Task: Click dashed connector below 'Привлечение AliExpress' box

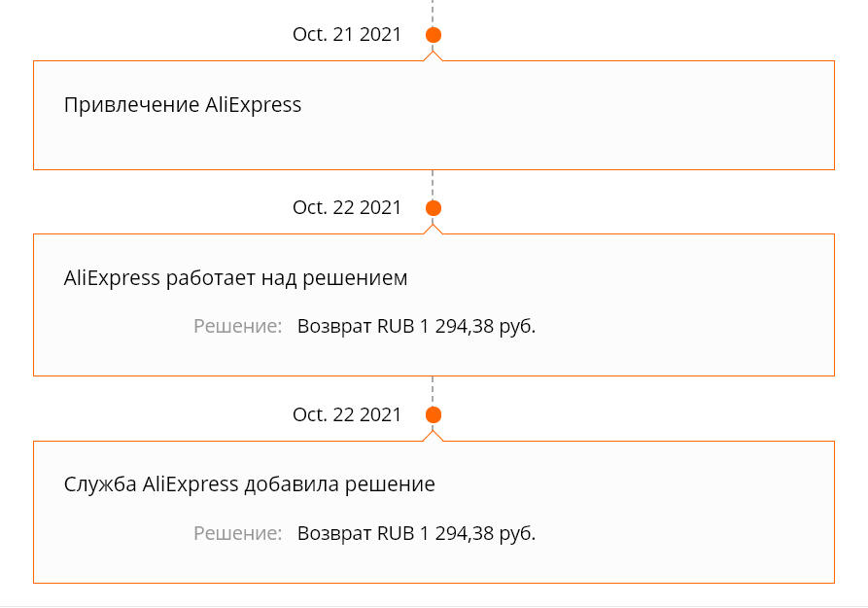Action: [x=433, y=185]
